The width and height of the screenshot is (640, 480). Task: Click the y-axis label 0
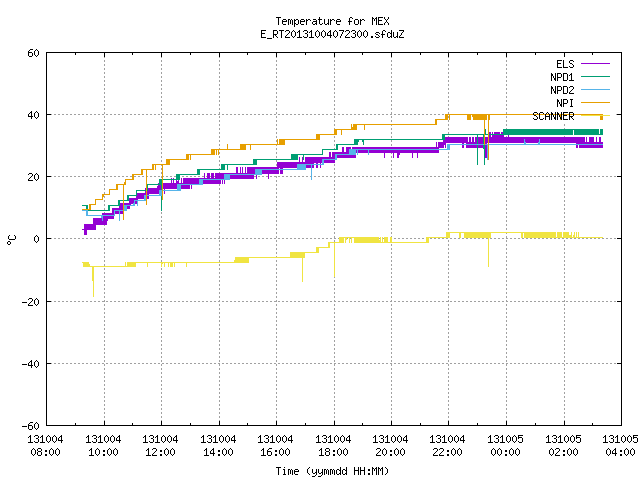(36, 239)
